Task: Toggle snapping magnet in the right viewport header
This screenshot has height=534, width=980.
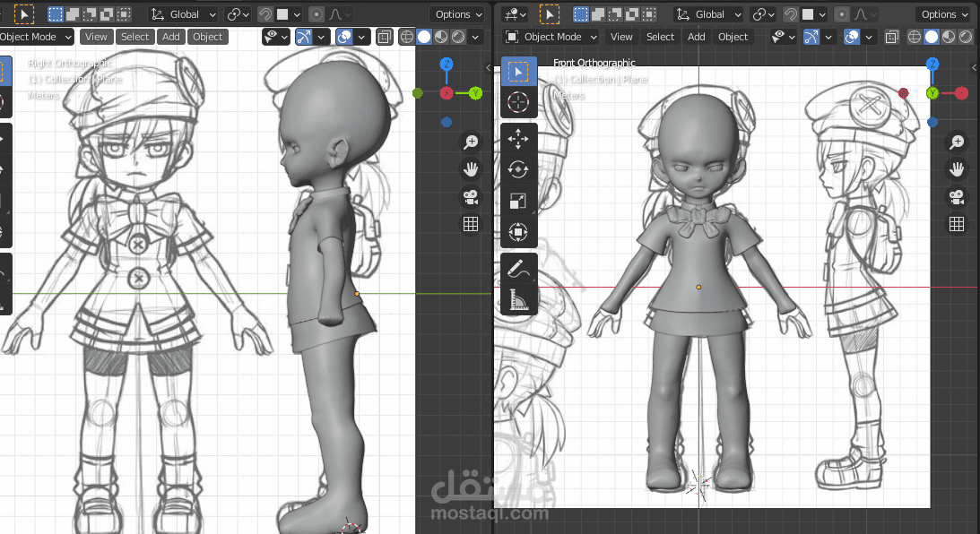Action: (x=791, y=13)
